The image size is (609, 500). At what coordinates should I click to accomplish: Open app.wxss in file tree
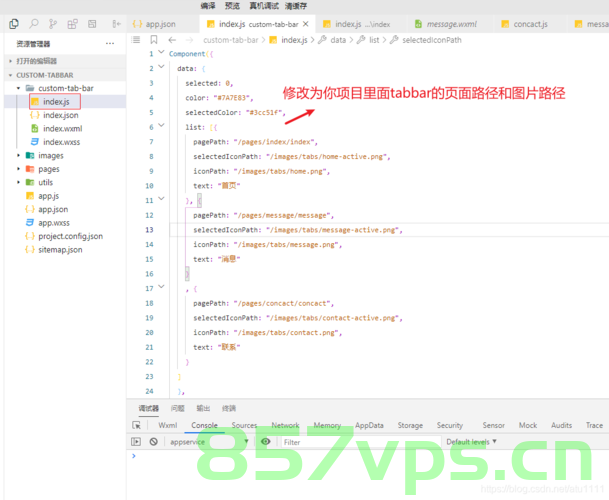(54, 223)
